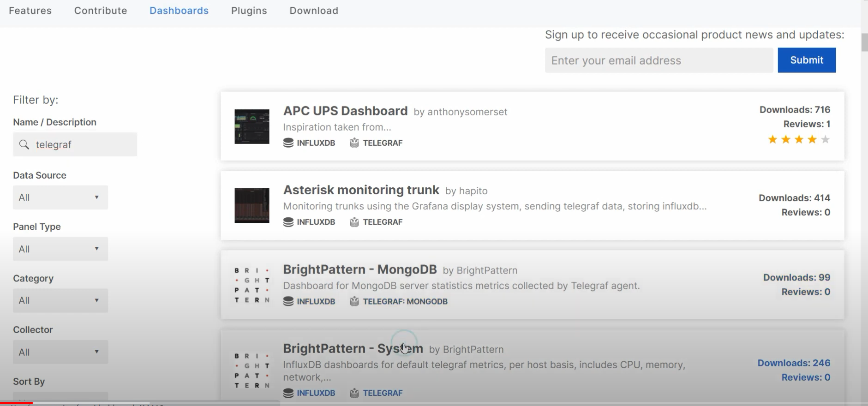Click BrightPattern logo on System card
This screenshot has width=868, height=406.
(x=252, y=370)
